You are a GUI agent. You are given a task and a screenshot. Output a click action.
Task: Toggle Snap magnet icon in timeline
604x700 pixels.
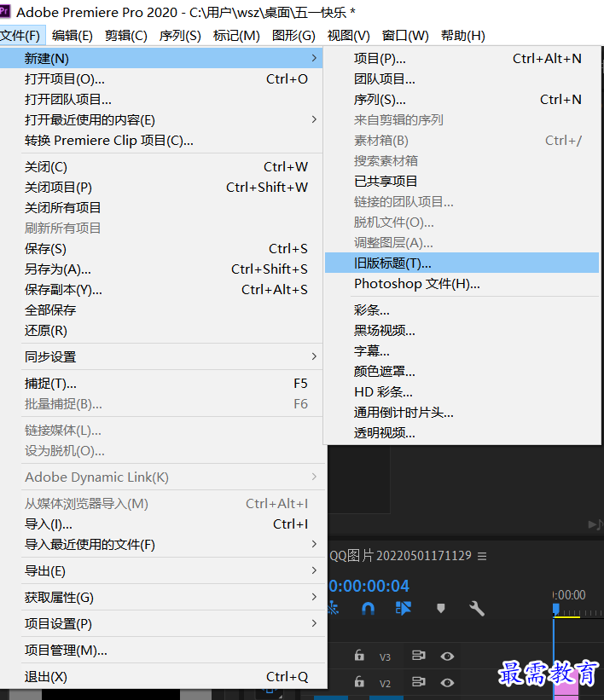coord(368,609)
